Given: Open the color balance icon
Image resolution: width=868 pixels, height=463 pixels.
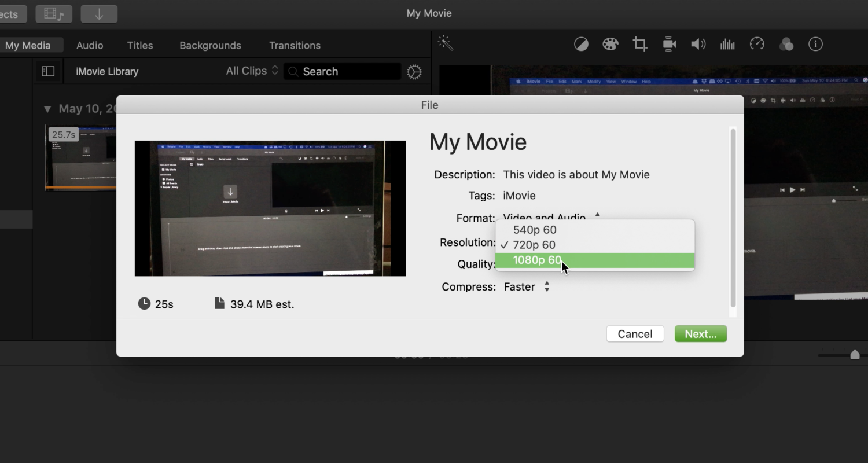Looking at the screenshot, I should point(581,44).
